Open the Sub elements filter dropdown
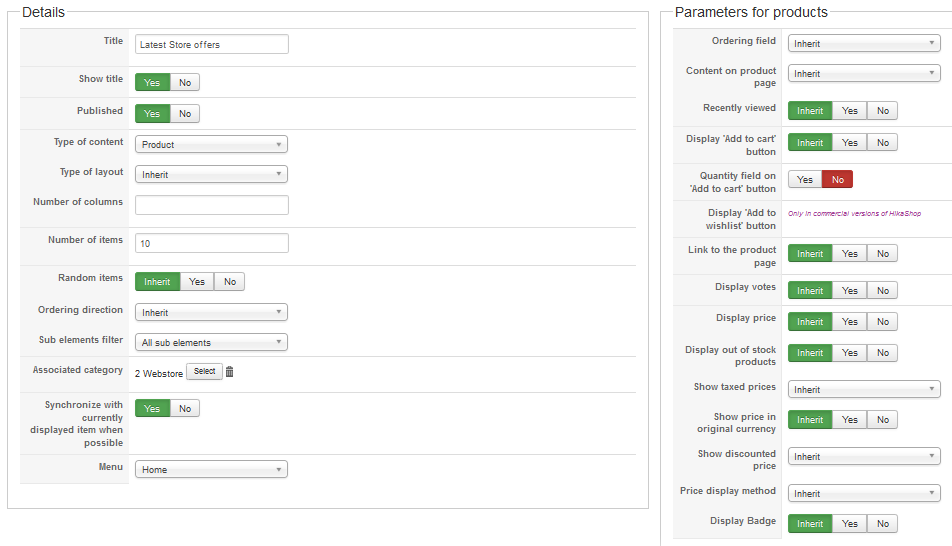Viewport: 952px width, 546px height. [211, 343]
